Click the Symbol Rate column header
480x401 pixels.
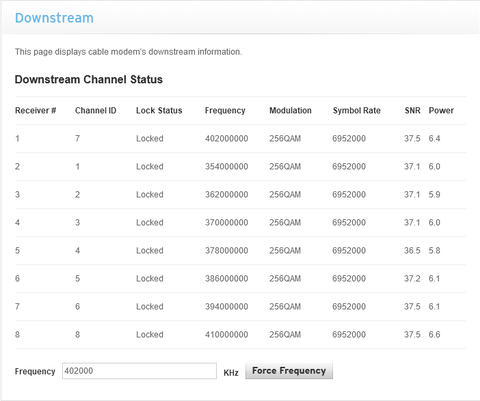(357, 110)
